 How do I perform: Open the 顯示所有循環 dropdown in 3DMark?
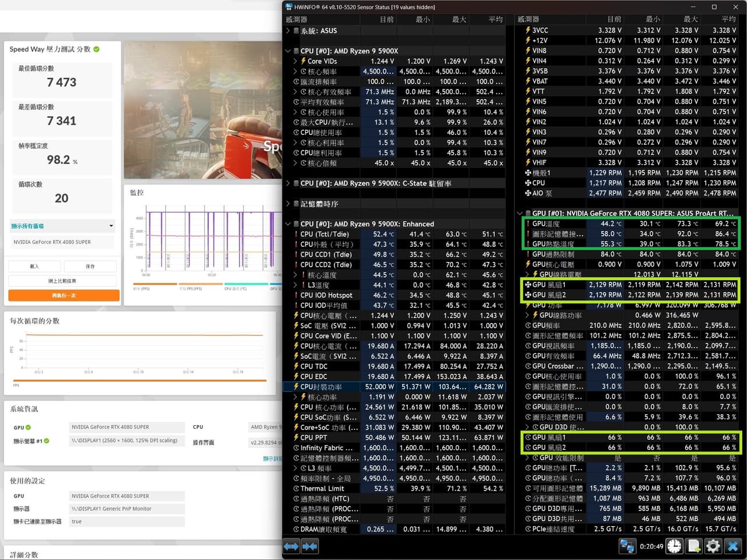click(x=62, y=226)
